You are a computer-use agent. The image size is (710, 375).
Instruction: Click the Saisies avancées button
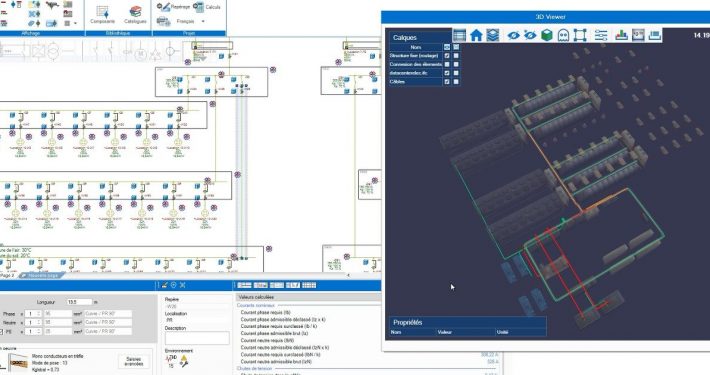tap(133, 361)
